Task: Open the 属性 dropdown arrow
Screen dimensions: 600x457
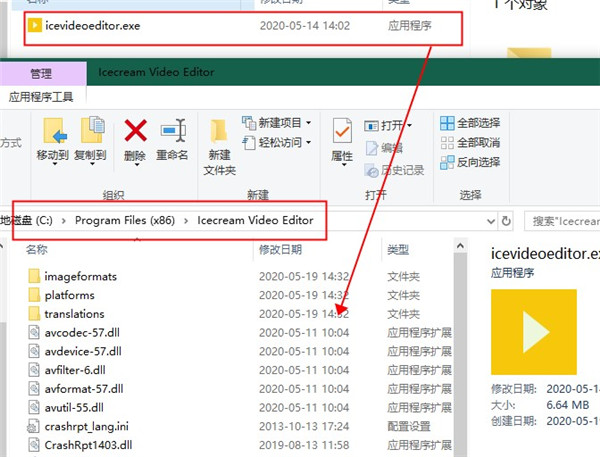Action: pos(344,165)
